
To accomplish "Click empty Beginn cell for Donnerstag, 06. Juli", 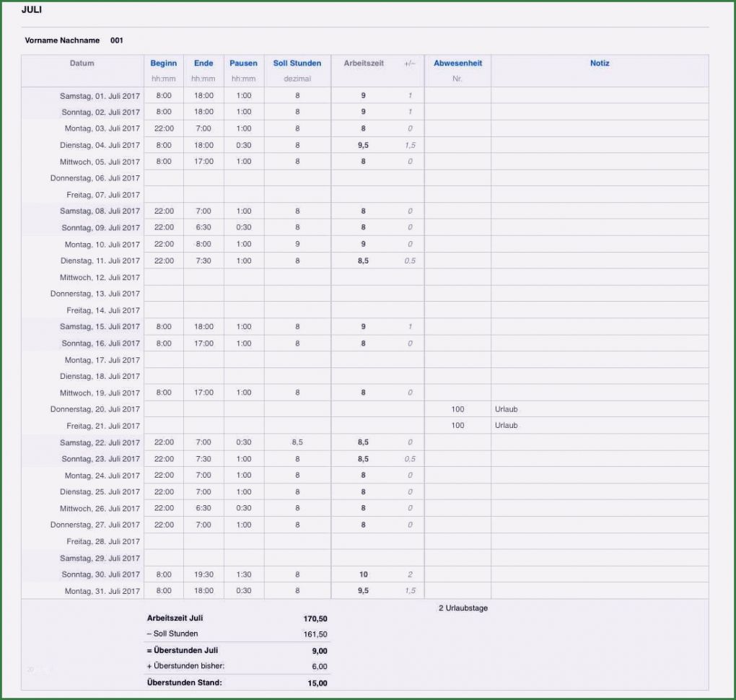I will [164, 178].
